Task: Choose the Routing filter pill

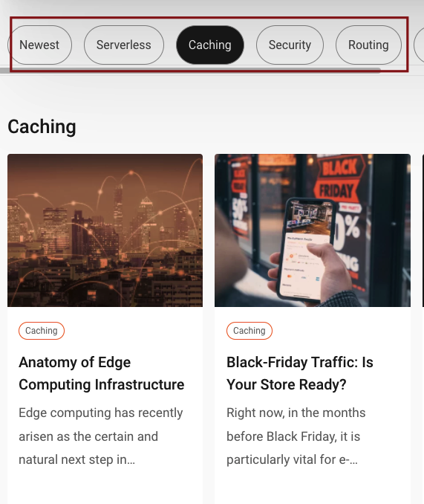Action: (368, 45)
